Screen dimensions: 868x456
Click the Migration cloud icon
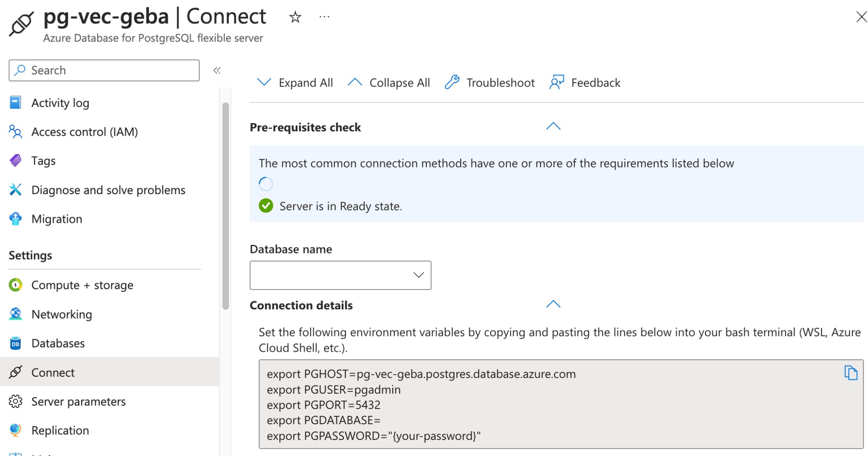(x=15, y=219)
